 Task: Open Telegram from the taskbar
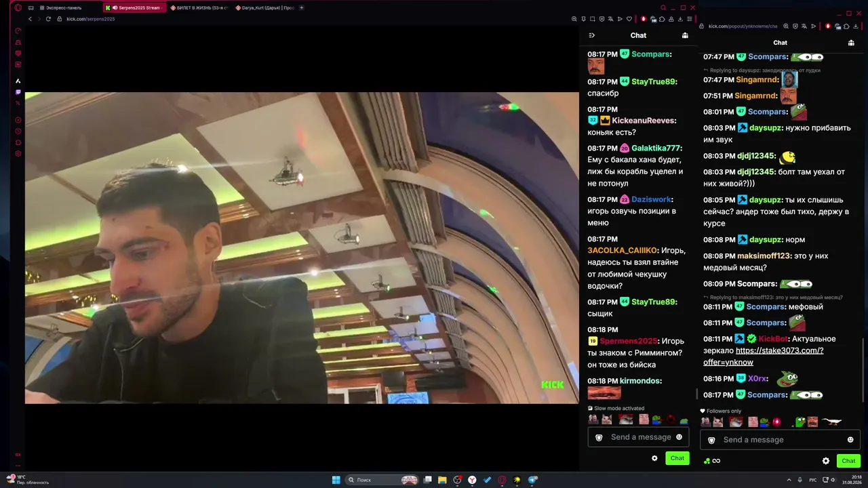coord(533,480)
